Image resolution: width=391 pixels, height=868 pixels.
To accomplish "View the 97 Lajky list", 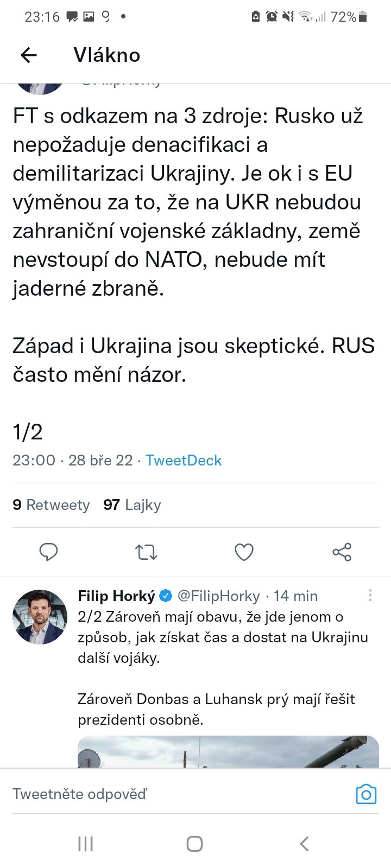I will [x=132, y=505].
